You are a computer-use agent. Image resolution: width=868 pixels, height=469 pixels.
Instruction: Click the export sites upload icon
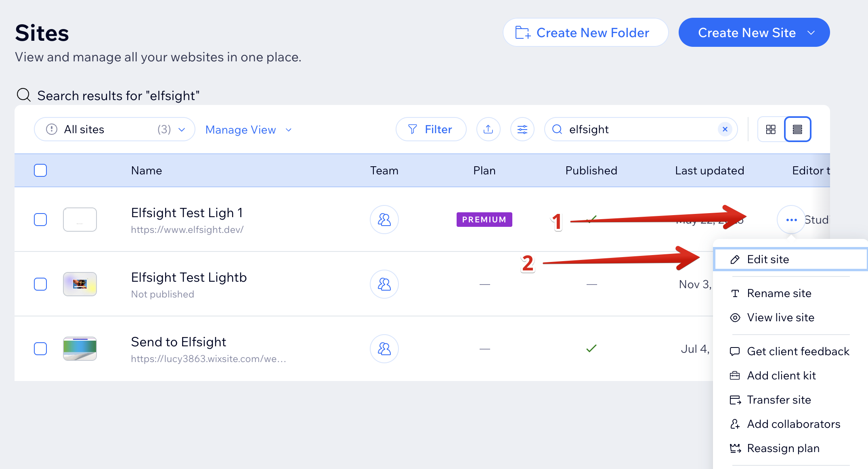coord(488,129)
